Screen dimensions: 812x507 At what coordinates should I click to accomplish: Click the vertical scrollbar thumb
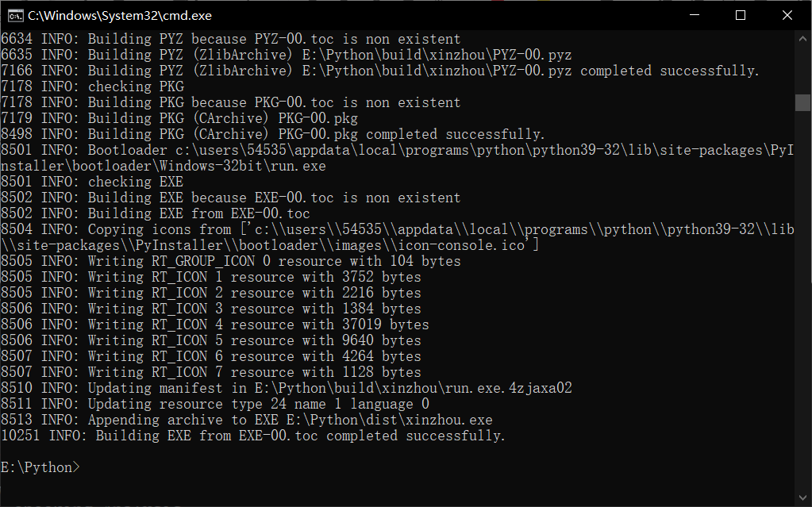[x=803, y=103]
